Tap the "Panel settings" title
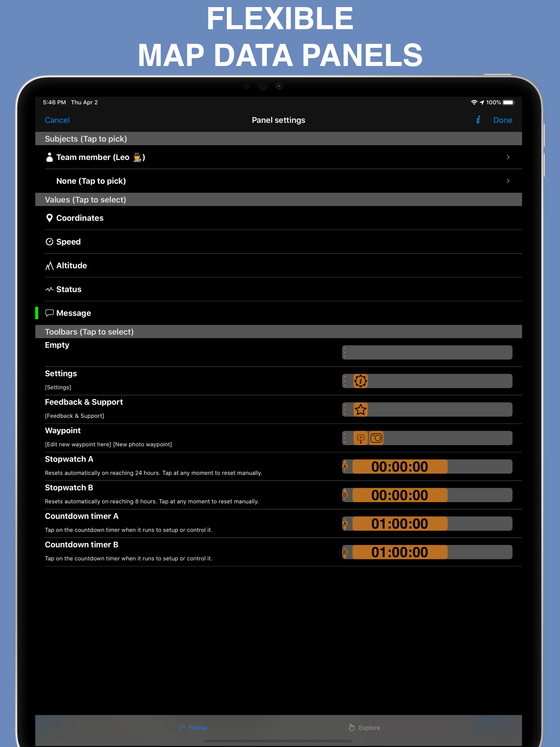Image resolution: width=560 pixels, height=747 pixels. [279, 120]
